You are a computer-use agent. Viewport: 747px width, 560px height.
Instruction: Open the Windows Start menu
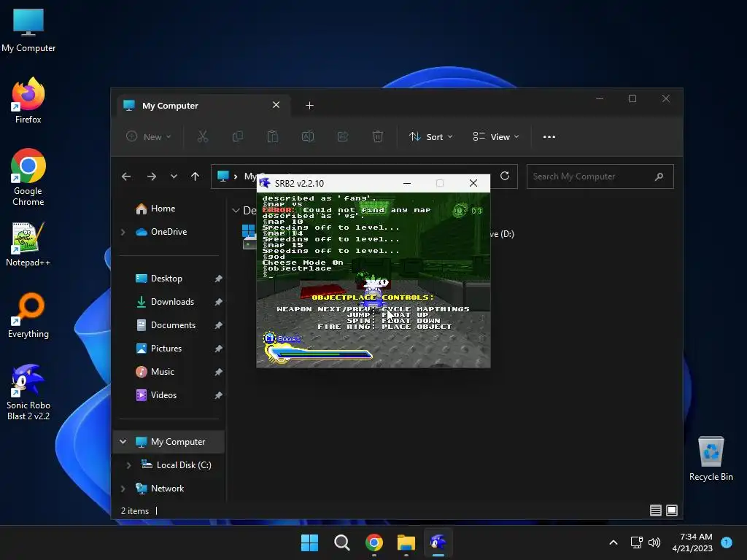(309, 542)
